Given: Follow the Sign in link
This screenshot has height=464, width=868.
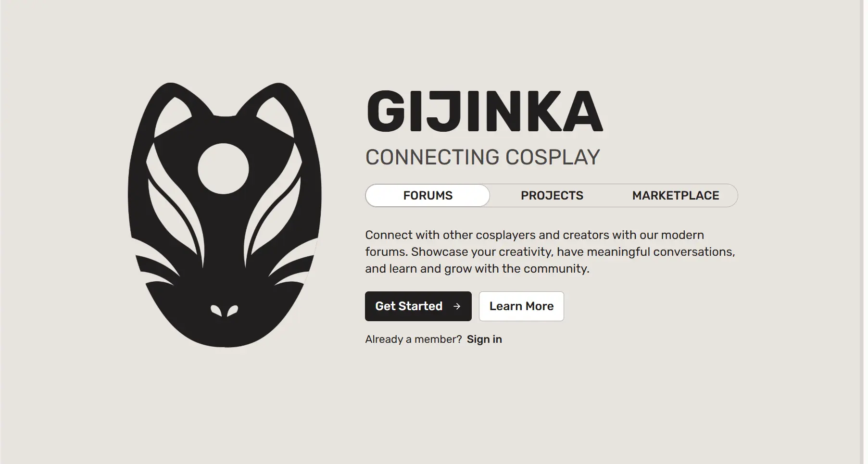Looking at the screenshot, I should tap(484, 339).
